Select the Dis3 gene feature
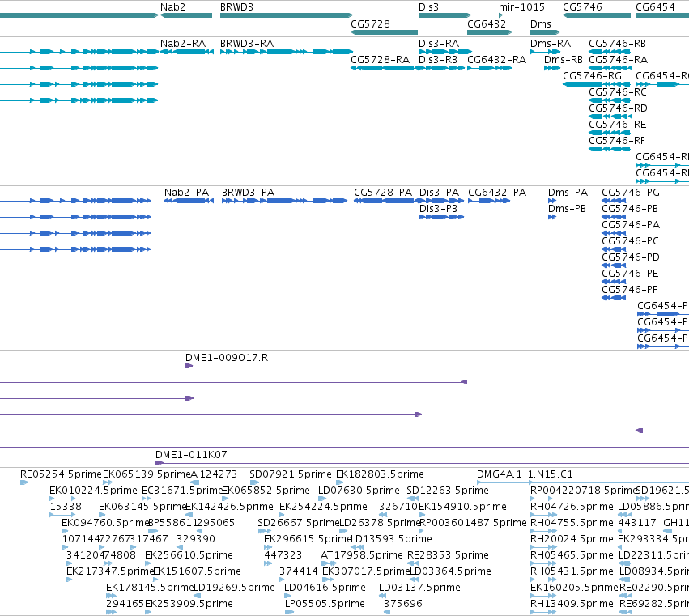This screenshot has width=689, height=616. click(444, 15)
